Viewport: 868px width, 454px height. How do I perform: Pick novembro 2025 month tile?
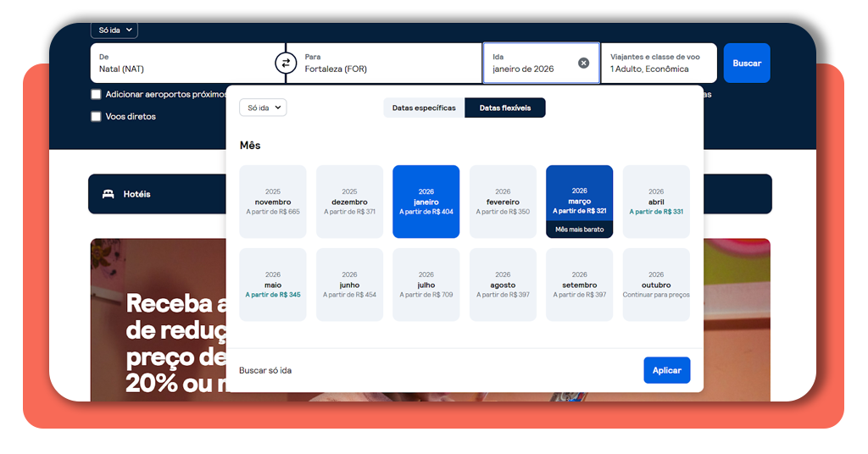(x=272, y=201)
